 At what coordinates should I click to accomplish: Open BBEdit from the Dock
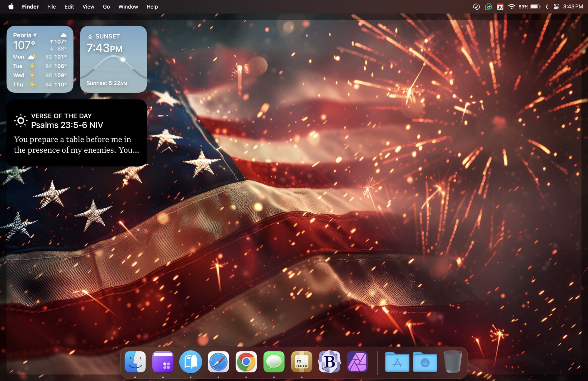pos(329,362)
